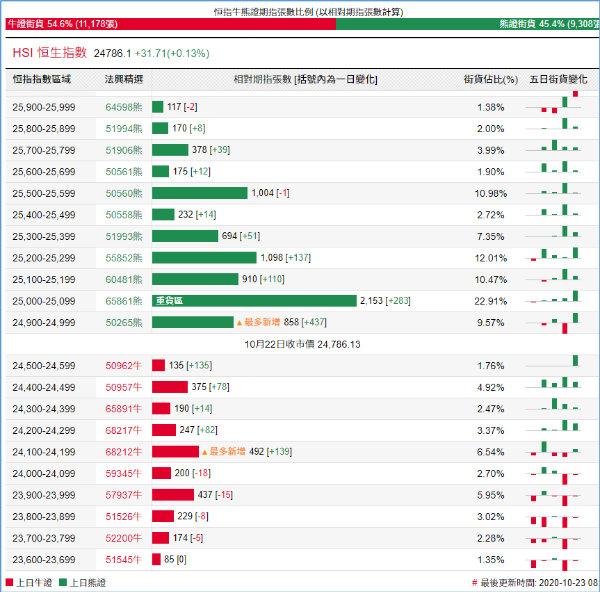Open bear warrant link 60481熊
Screen dimensions: 600x592
pyautogui.click(x=124, y=279)
